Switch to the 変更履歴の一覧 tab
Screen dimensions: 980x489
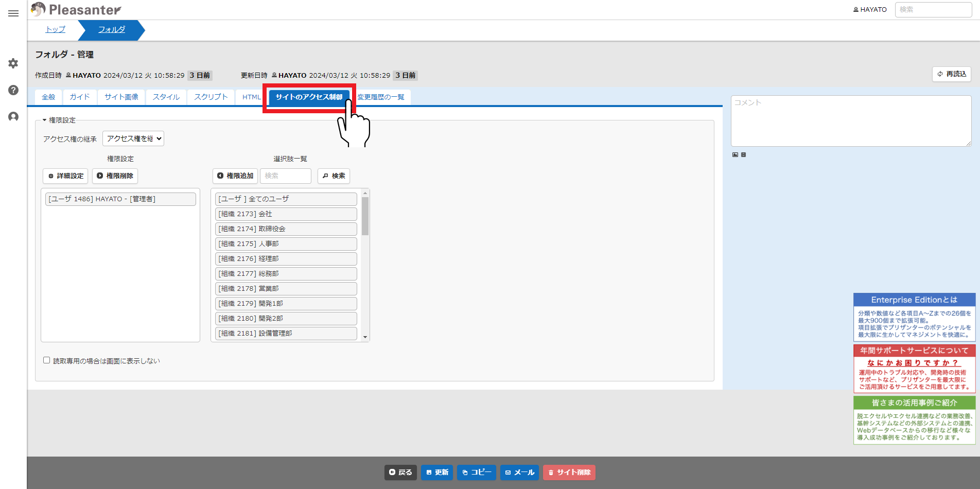pos(381,97)
